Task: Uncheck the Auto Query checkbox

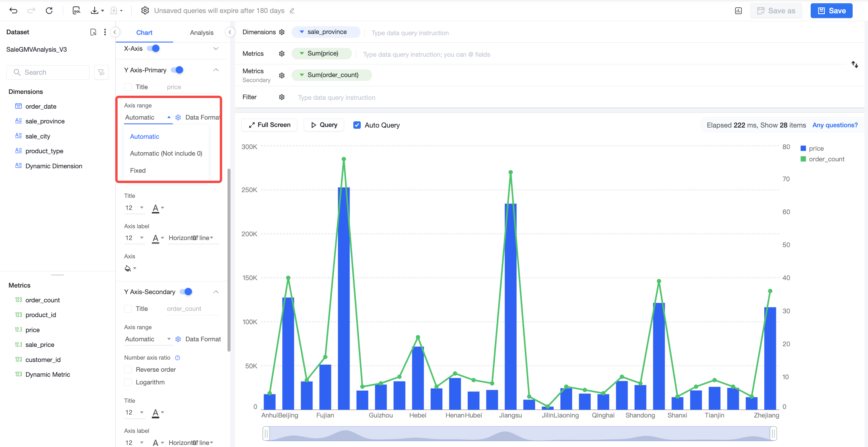Action: click(x=357, y=125)
